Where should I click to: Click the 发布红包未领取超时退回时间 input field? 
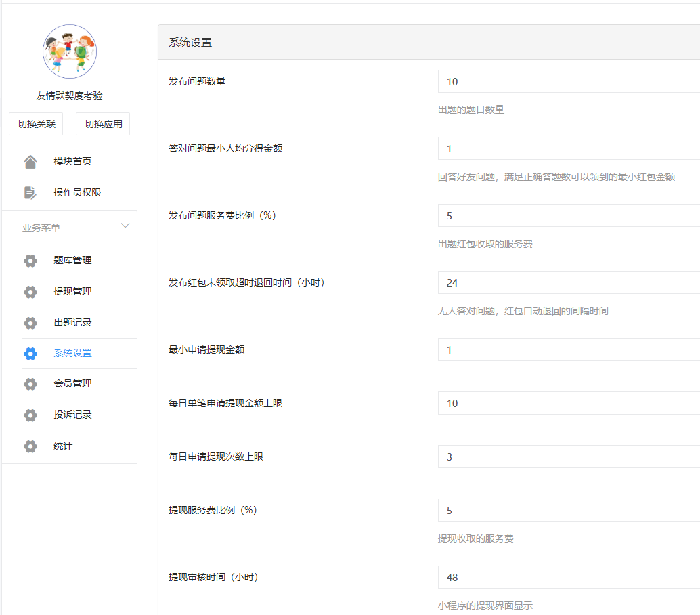coord(569,283)
